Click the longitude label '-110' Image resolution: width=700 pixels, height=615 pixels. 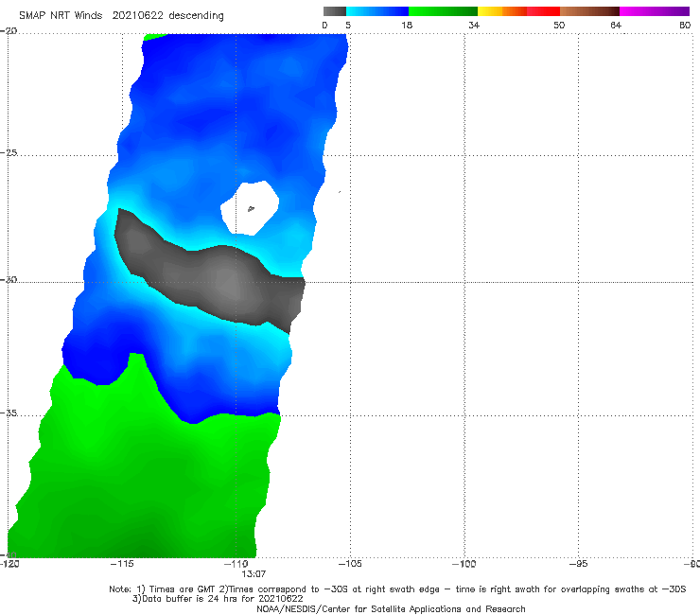236,564
